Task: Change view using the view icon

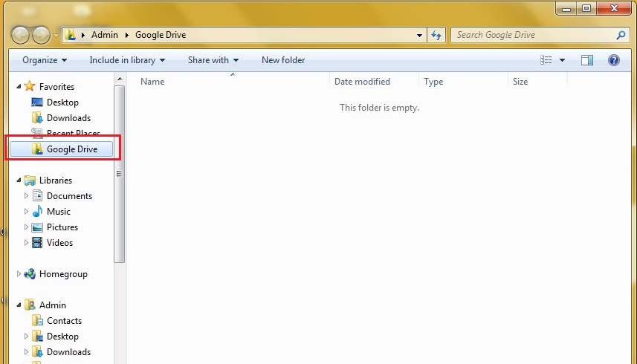Action: (547, 60)
